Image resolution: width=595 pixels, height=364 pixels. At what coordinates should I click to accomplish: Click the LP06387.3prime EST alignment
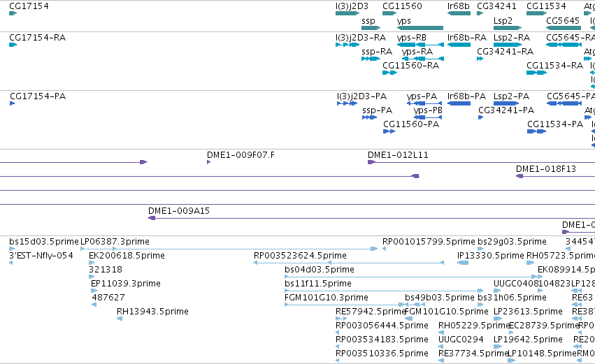[229, 249]
